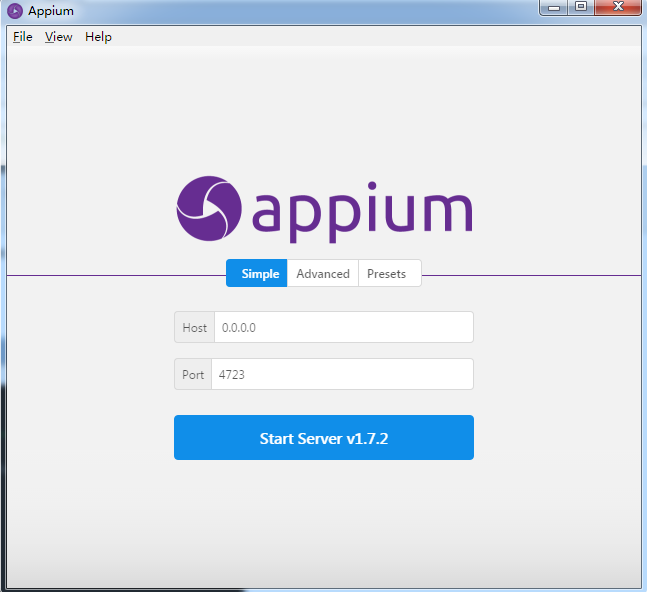Maximize the Appium window
647x592 pixels.
581,7
